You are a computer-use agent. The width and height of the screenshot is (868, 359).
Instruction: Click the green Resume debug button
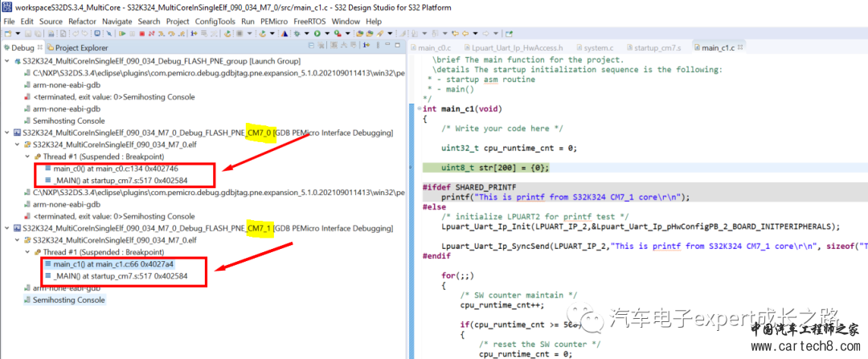[x=122, y=33]
